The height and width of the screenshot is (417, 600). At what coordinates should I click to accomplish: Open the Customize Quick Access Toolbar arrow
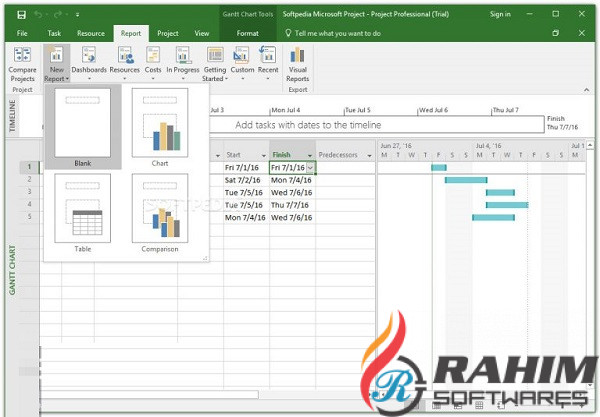click(77, 15)
